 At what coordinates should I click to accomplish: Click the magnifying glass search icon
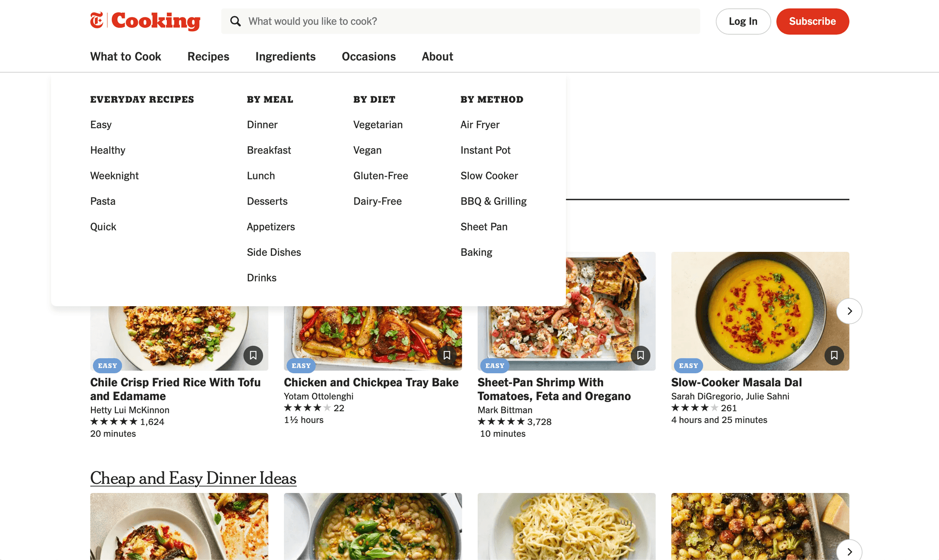236,21
